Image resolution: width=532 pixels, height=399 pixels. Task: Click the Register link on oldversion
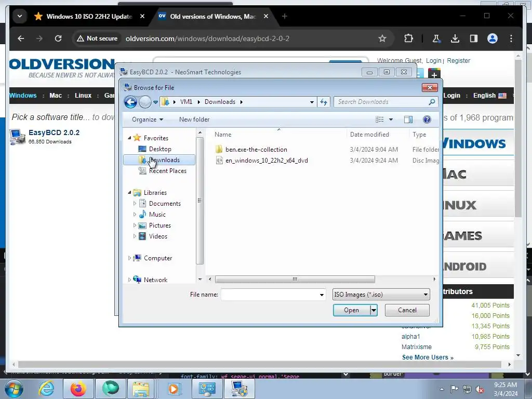(458, 61)
